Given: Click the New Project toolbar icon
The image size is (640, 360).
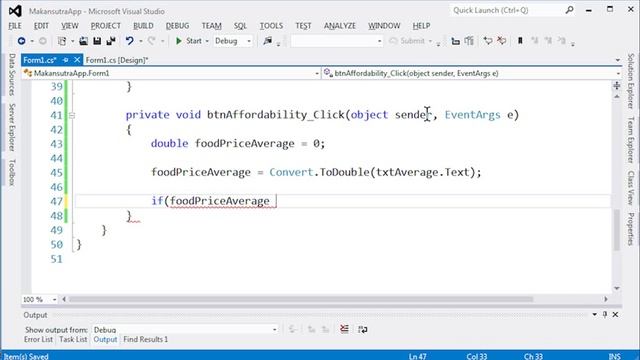Looking at the screenshot, I should click(x=62, y=41).
